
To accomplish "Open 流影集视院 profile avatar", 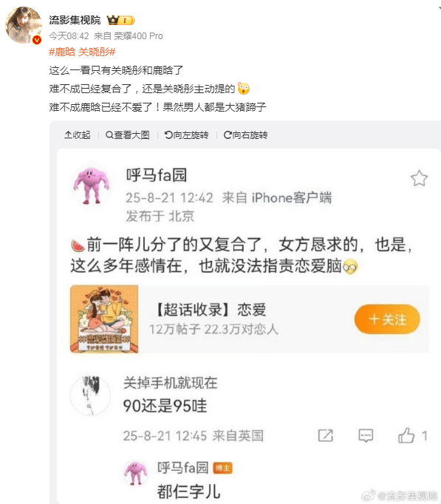I will point(24,24).
